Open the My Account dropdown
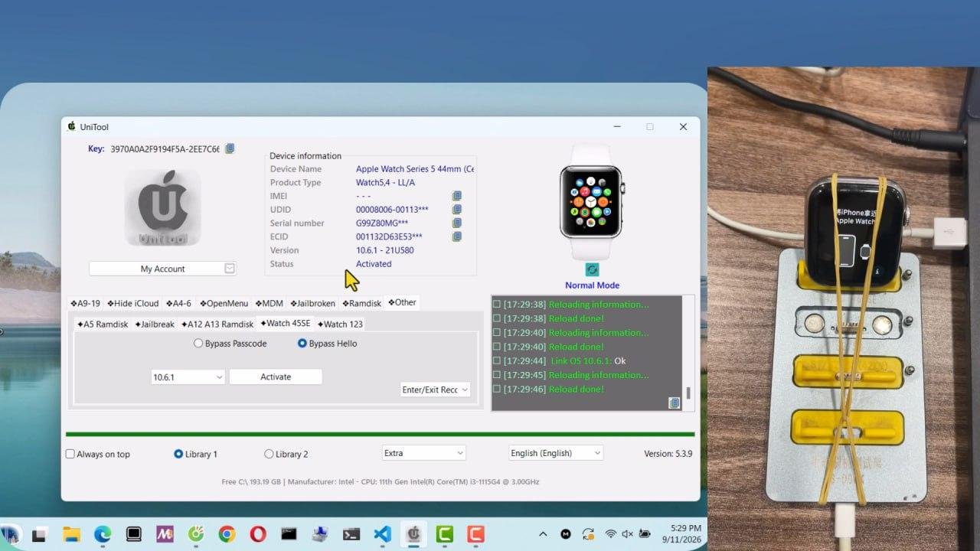Image resolution: width=980 pixels, height=551 pixels. point(162,269)
